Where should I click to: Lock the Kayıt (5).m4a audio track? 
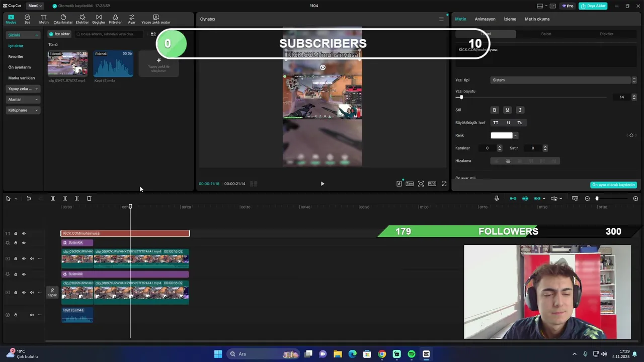16,315
